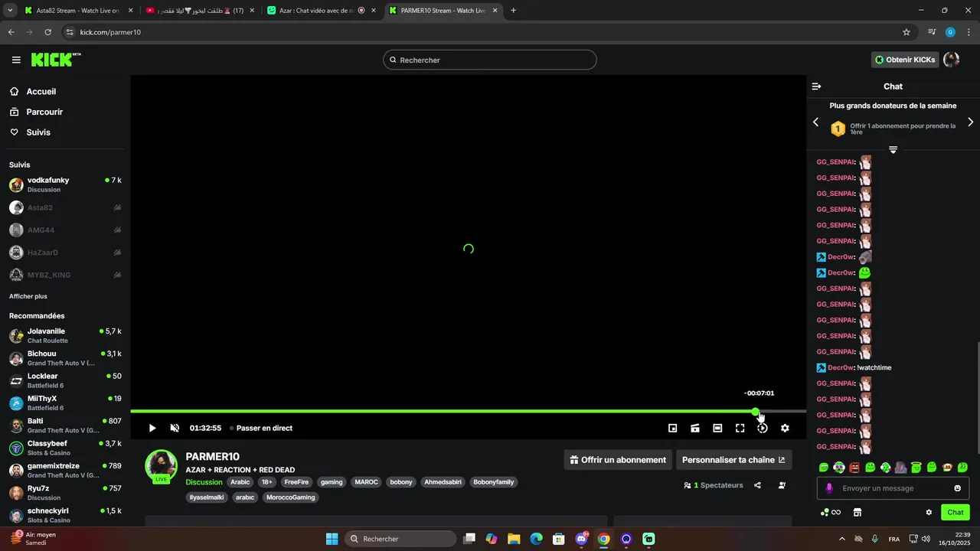Click the 'Envoyer un message' field
Screen dimensions: 980x551
pos(893,488)
